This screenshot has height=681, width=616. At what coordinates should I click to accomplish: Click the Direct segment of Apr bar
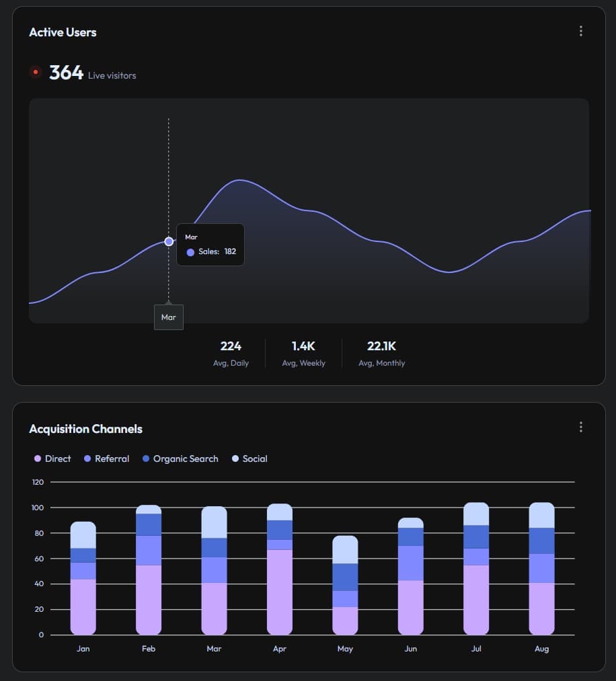[280, 592]
